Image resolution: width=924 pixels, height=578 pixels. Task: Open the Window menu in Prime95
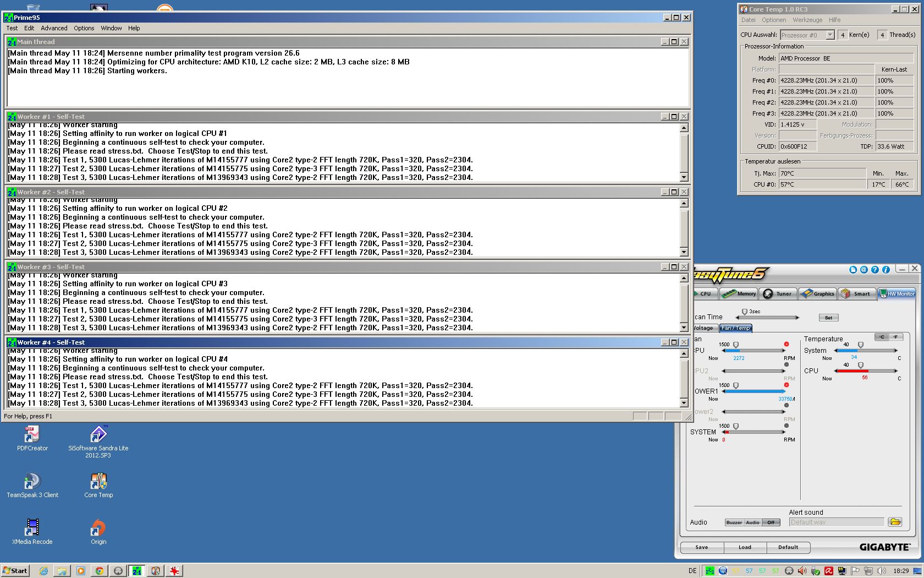pos(111,28)
